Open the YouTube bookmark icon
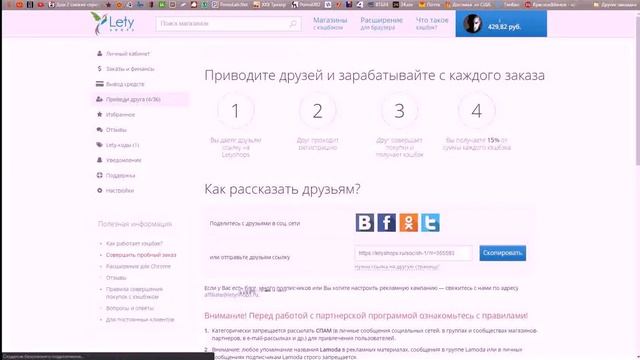This screenshot has width=640, height=360. pos(40,4)
